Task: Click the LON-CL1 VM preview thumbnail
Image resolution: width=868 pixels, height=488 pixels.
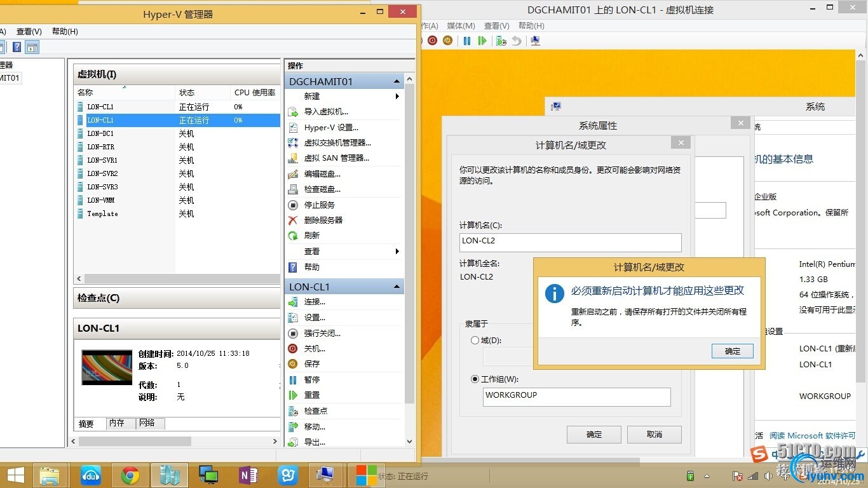Action: pyautogui.click(x=107, y=367)
